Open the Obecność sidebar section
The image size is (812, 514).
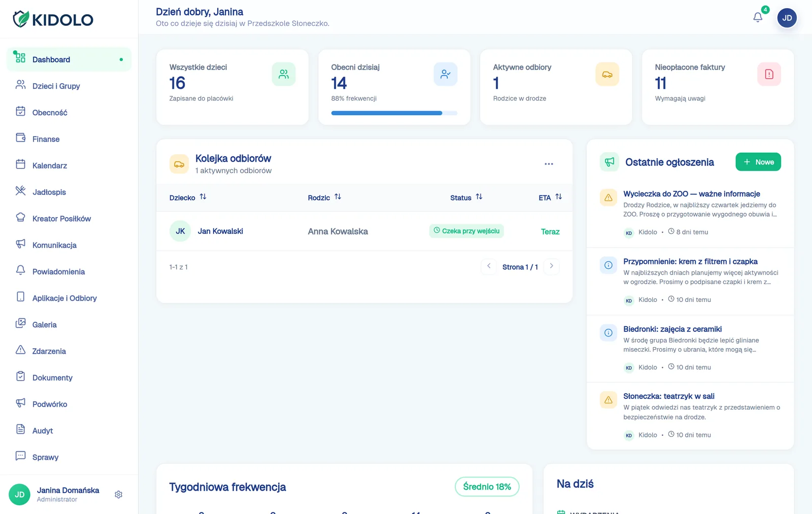coord(69,112)
